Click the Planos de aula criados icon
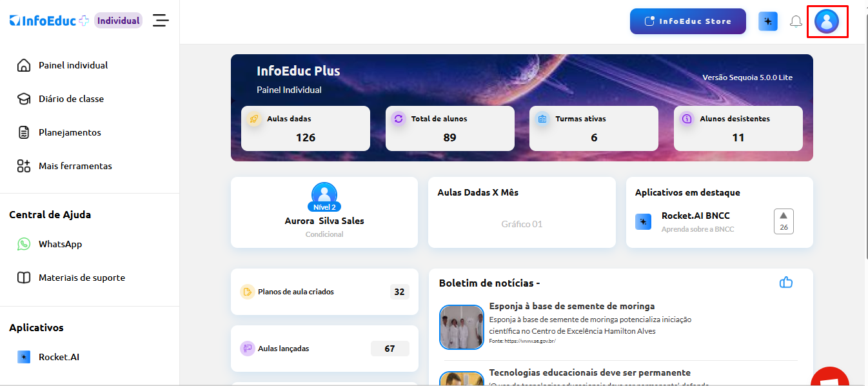This screenshot has height=386, width=868. point(248,292)
